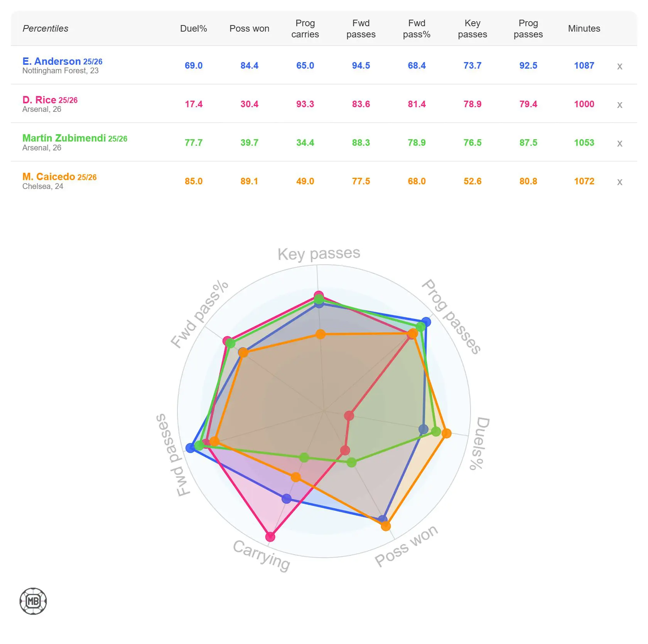Viewport: 648px width, 644px height.
Task: Remove E. Anderson row with x
Action: pyautogui.click(x=619, y=66)
